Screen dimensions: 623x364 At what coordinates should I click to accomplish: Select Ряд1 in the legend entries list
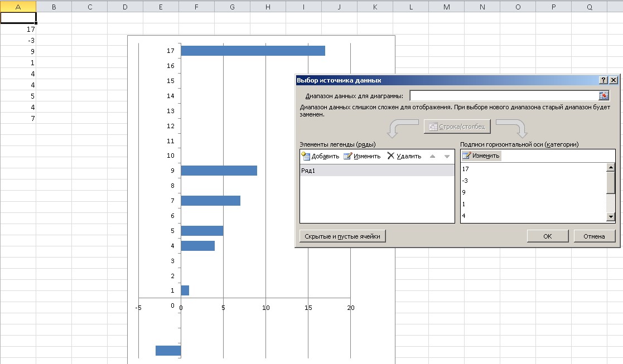376,171
